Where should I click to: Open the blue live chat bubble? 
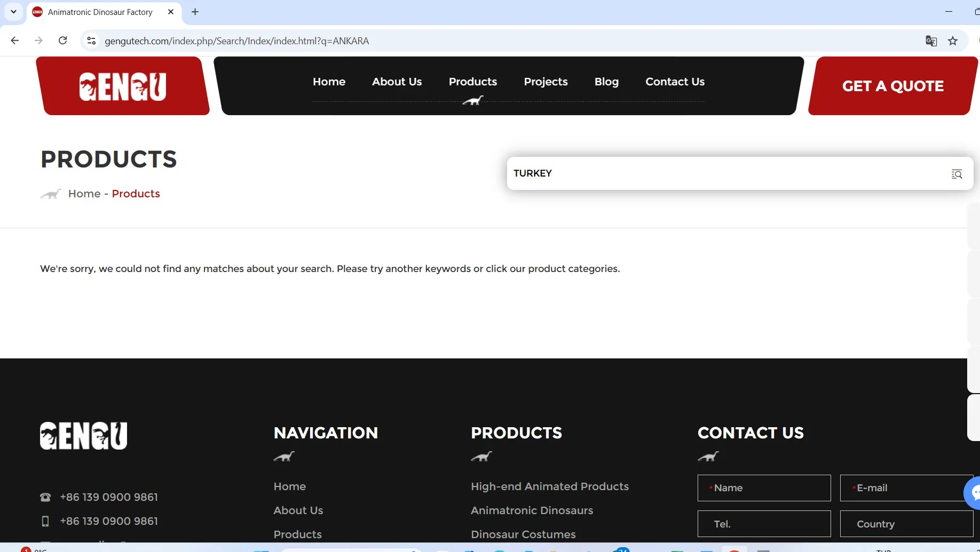point(974,493)
